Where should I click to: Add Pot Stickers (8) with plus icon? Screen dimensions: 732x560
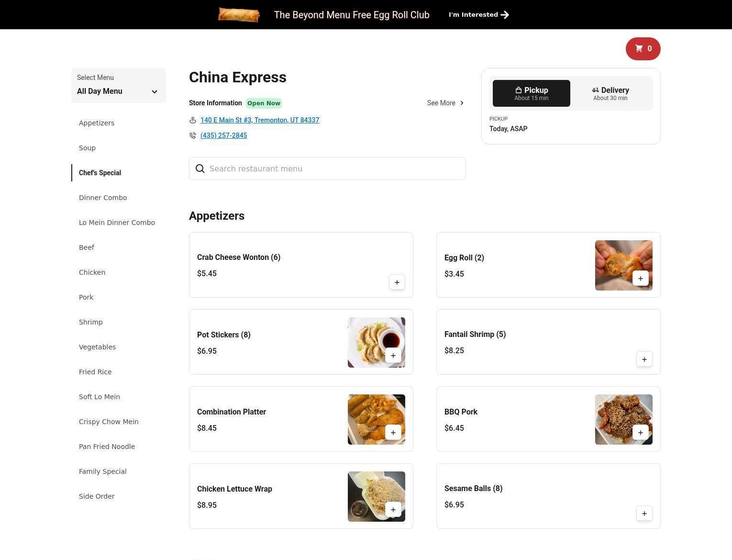pos(393,356)
